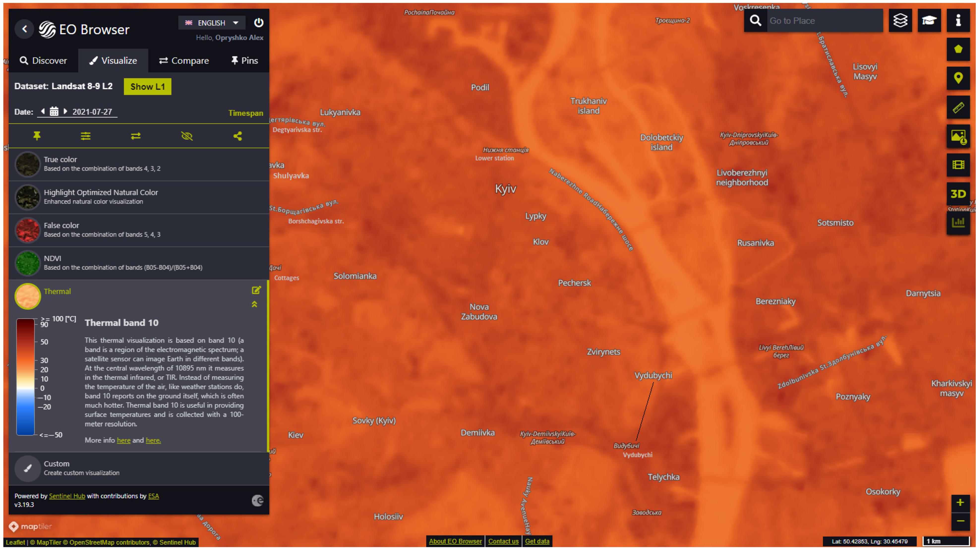Open the map layers selector icon
This screenshot has width=980, height=550.
coord(900,21)
